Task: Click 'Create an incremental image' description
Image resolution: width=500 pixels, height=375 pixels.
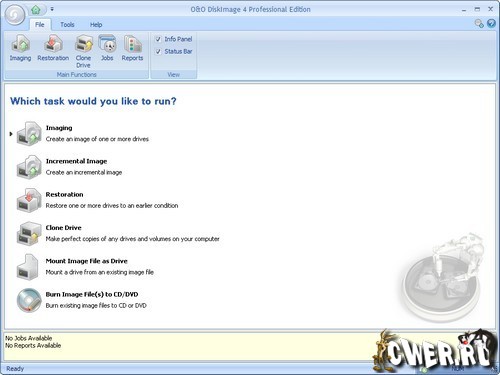Action: coord(84,172)
